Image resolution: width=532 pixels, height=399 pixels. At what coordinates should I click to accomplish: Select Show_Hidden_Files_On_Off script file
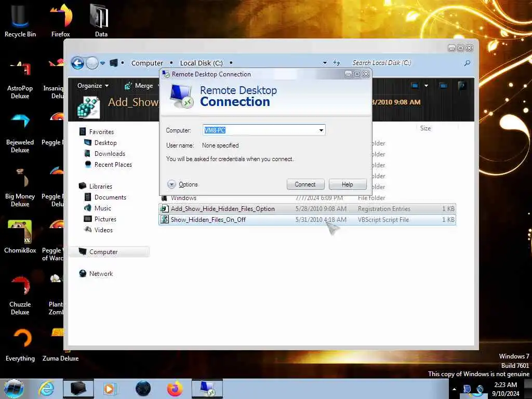point(307,220)
